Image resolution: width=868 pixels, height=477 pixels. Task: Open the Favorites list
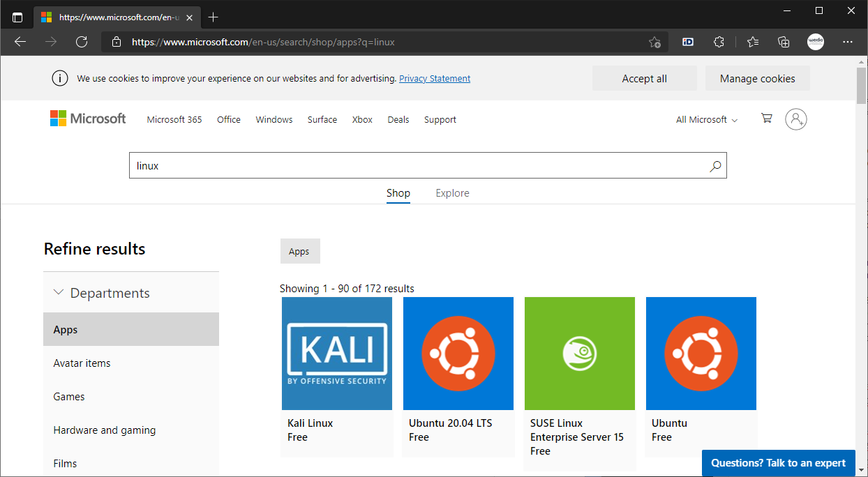pos(753,42)
